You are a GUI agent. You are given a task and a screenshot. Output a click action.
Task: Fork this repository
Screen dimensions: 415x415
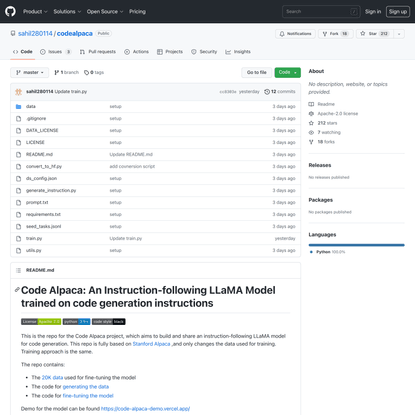click(335, 34)
